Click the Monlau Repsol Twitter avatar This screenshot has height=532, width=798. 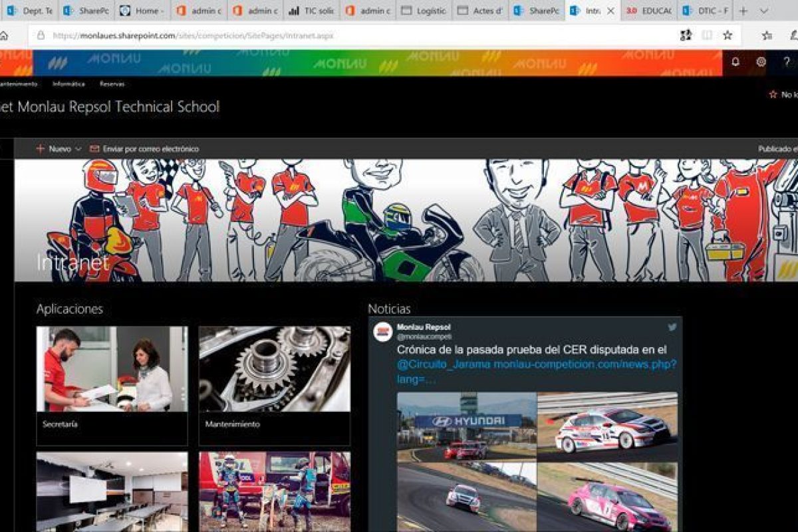[x=382, y=331]
